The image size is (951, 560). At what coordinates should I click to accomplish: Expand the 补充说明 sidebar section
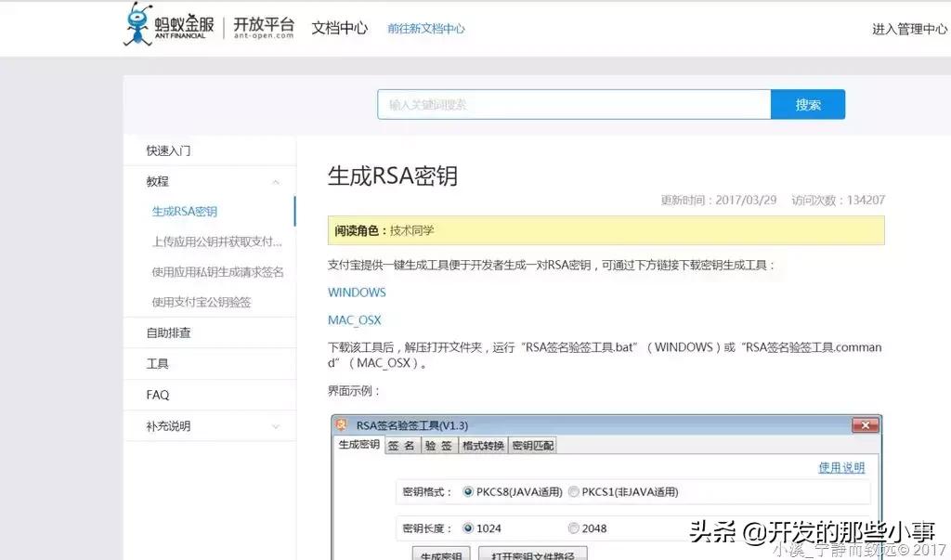click(x=275, y=426)
